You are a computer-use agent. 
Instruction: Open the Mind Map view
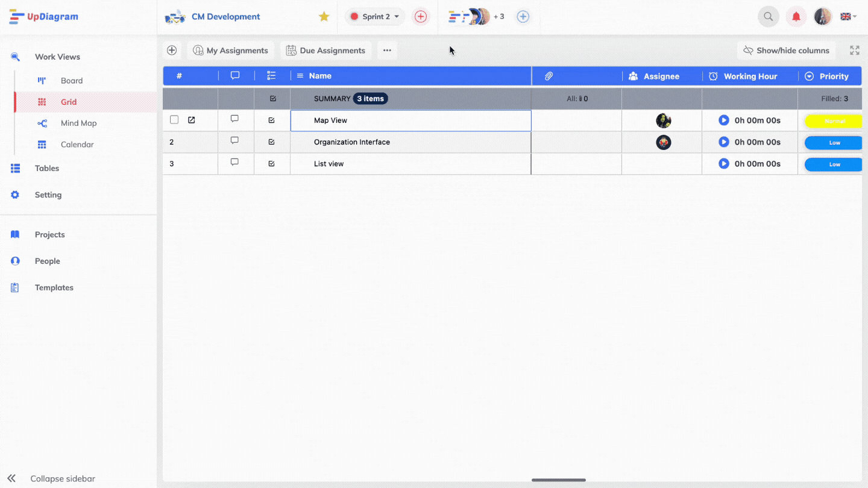[x=78, y=123]
